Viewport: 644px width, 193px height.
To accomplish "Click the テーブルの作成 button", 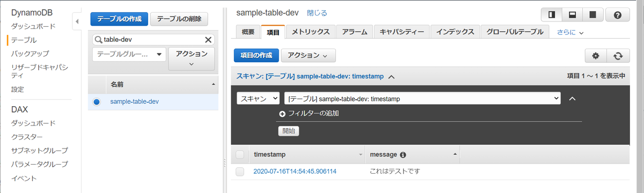I will [119, 19].
